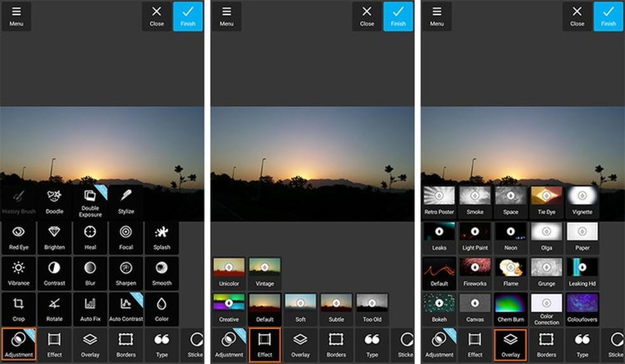Choose the Stylize tool
This screenshot has height=364, width=625.
[x=126, y=203]
